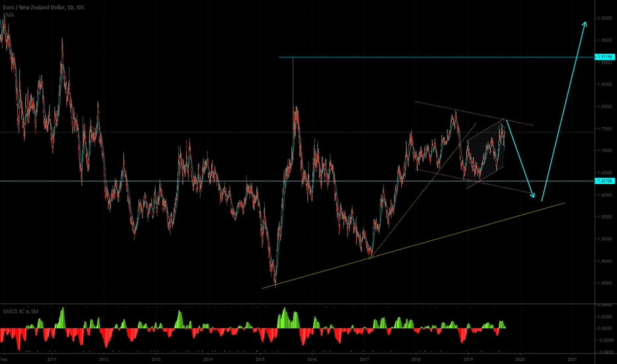The height and width of the screenshot is (364, 617).
Task: Click the 2011 label on the time axis
Action: (x=52, y=359)
